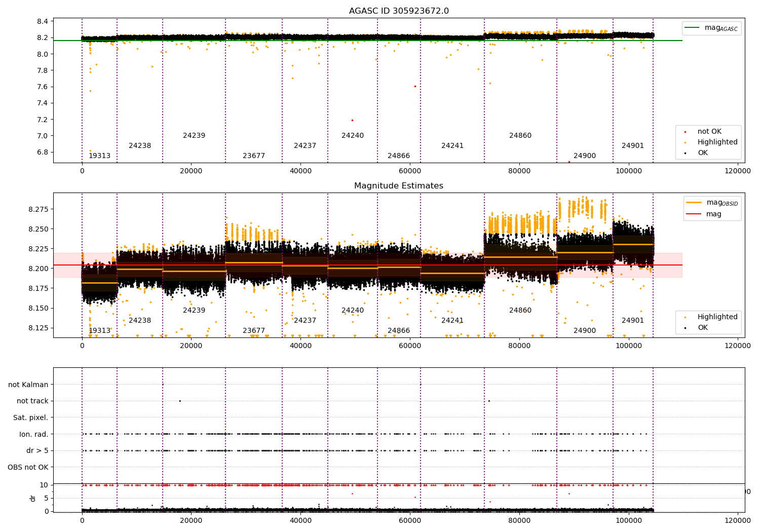The width and height of the screenshot is (760, 532).
Task: Click the 20000 x-tick under bottom plot
Action: pos(191,520)
